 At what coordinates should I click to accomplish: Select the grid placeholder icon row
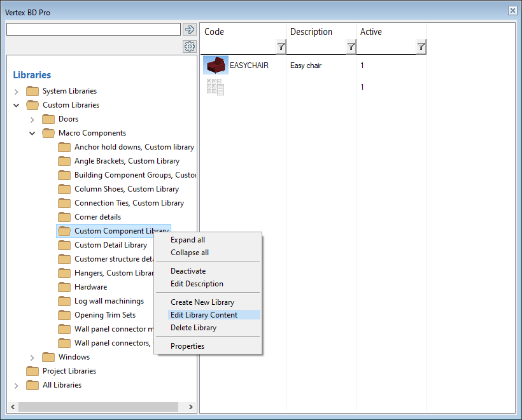tap(215, 87)
